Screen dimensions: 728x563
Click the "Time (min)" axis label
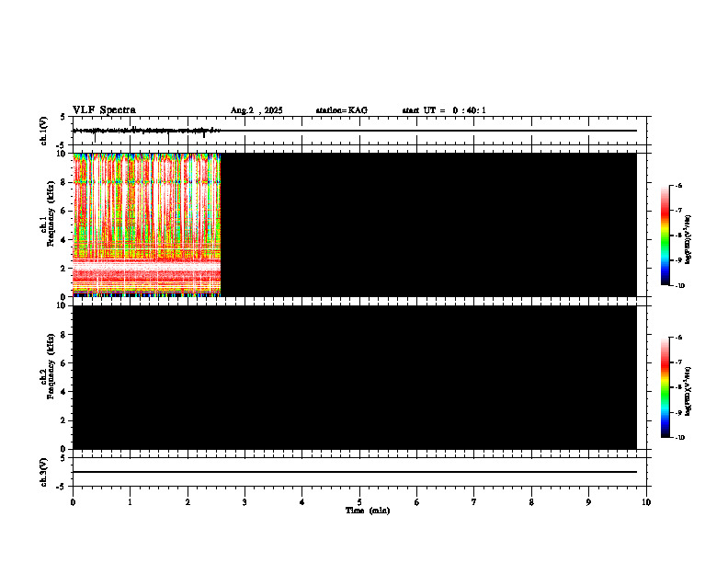[x=368, y=511]
